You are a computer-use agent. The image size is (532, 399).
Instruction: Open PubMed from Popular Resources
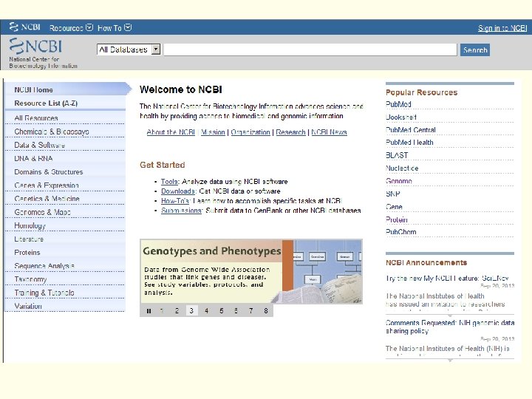[x=398, y=104]
